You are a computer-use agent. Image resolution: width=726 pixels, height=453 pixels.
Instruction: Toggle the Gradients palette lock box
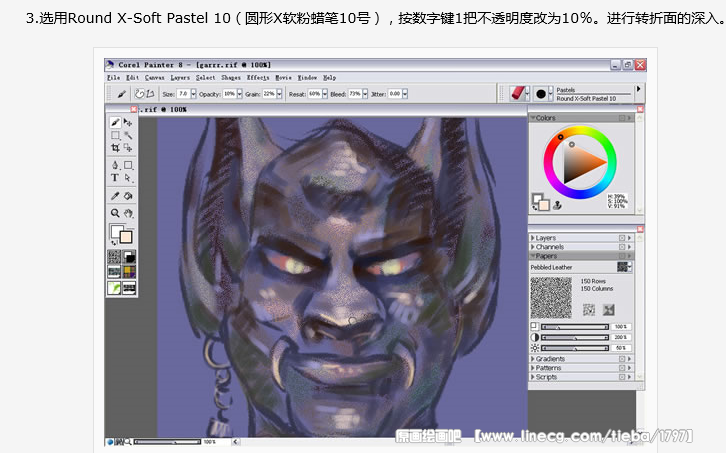coord(622,359)
